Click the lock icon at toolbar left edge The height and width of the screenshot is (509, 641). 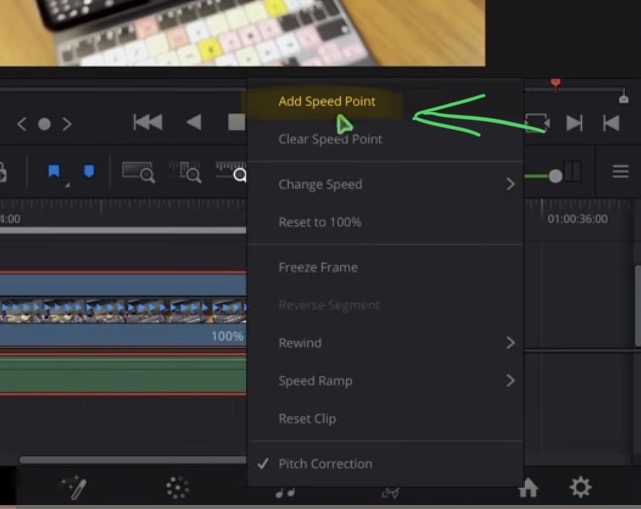click(x=3, y=172)
